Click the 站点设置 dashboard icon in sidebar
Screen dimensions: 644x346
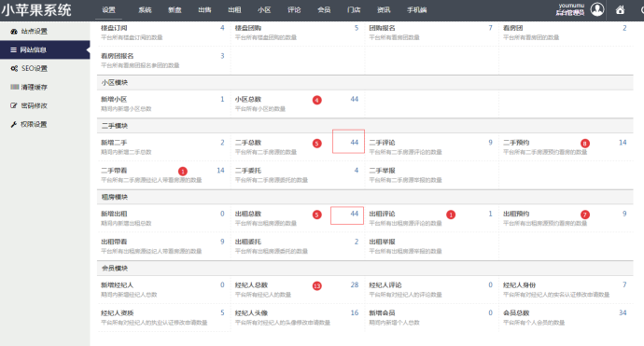point(14,31)
